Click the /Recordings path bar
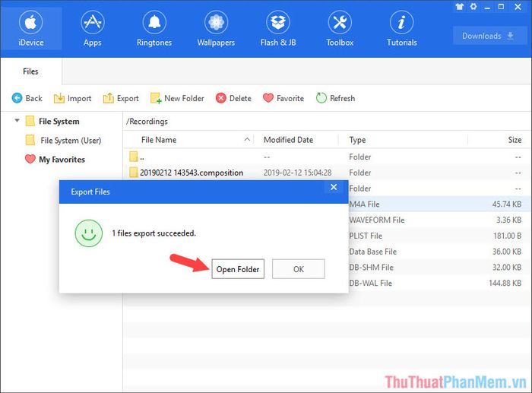The width and height of the screenshot is (532, 393). point(326,121)
